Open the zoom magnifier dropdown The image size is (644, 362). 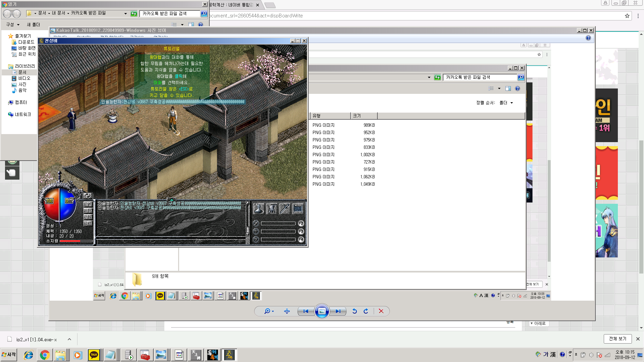269,311
